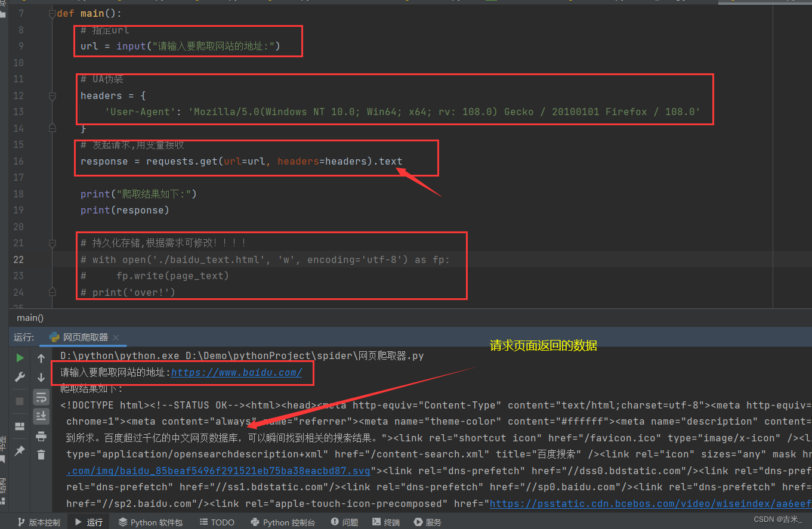Click the main() breadcrumb below the editor
This screenshot has height=529, width=812.
tap(30, 318)
